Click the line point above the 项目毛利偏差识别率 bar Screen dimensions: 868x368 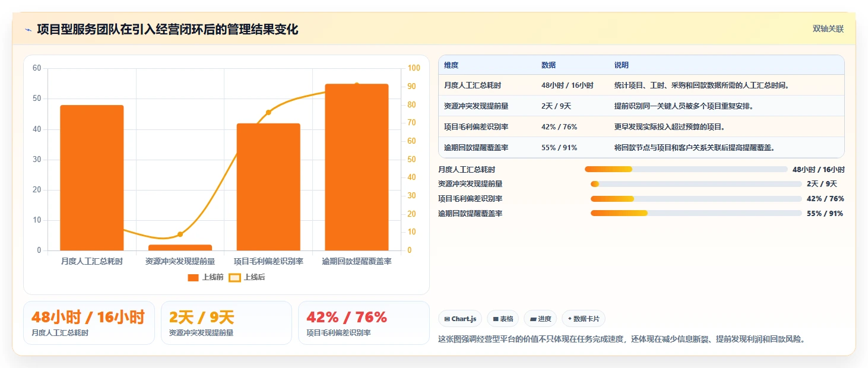tap(268, 112)
